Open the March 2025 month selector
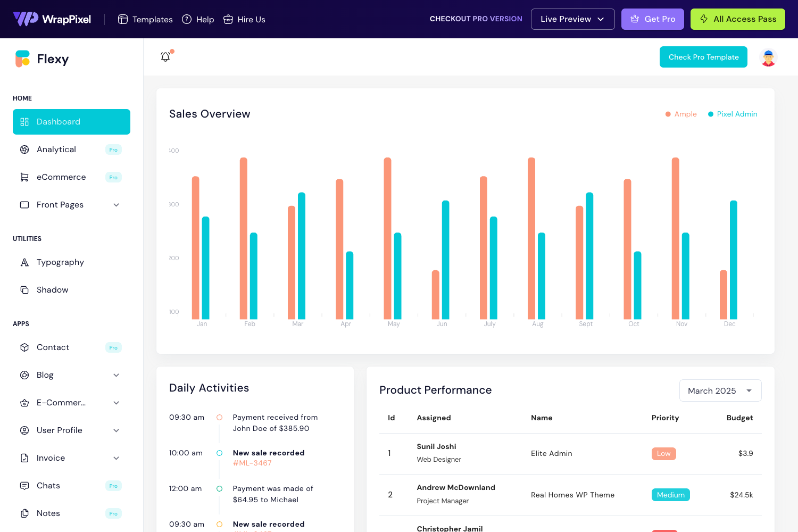 720,390
